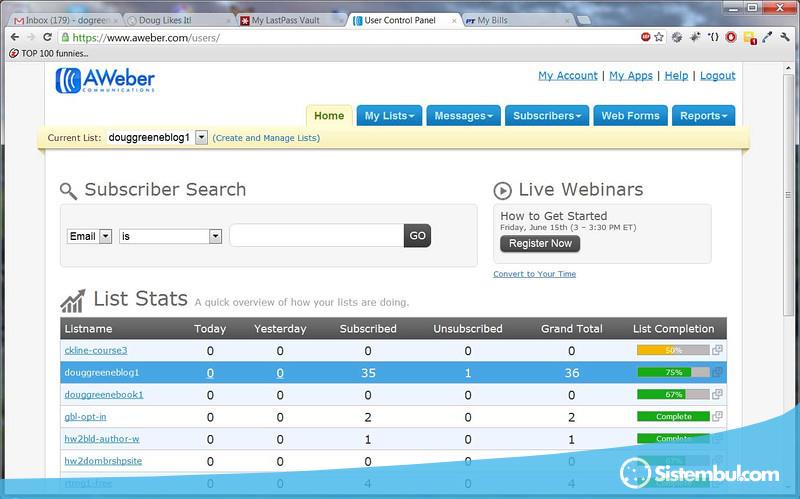Open the gbl-opt-in list

[85, 416]
